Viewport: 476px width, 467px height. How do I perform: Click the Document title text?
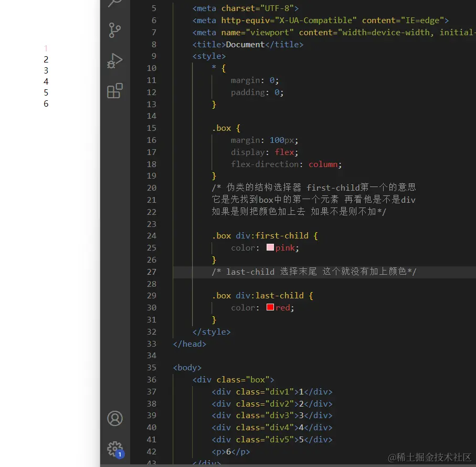point(245,45)
